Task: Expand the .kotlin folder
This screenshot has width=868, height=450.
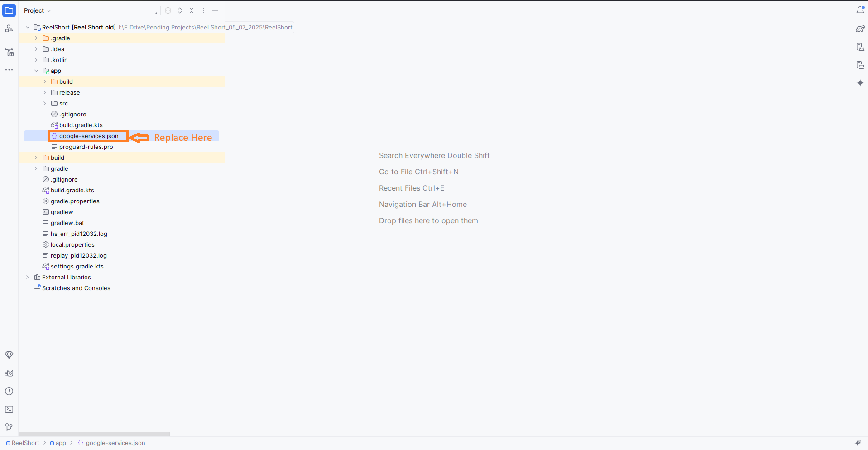Action: (x=36, y=60)
